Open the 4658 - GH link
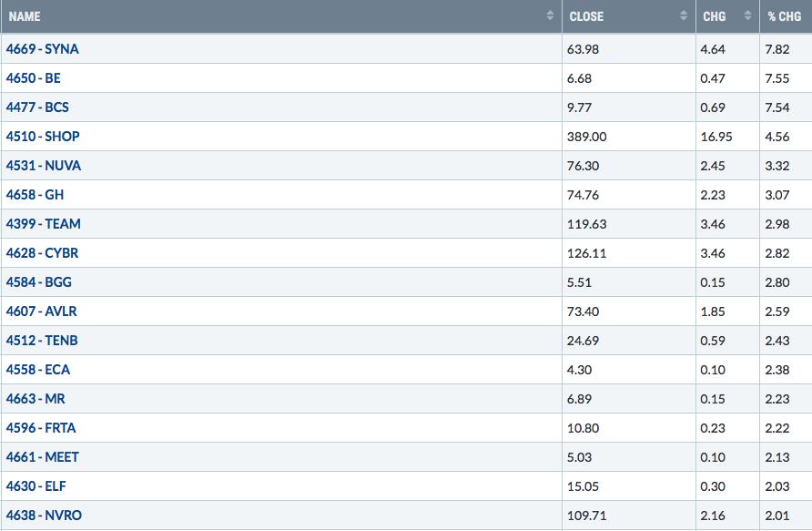The height and width of the screenshot is (531, 812). click(x=36, y=195)
